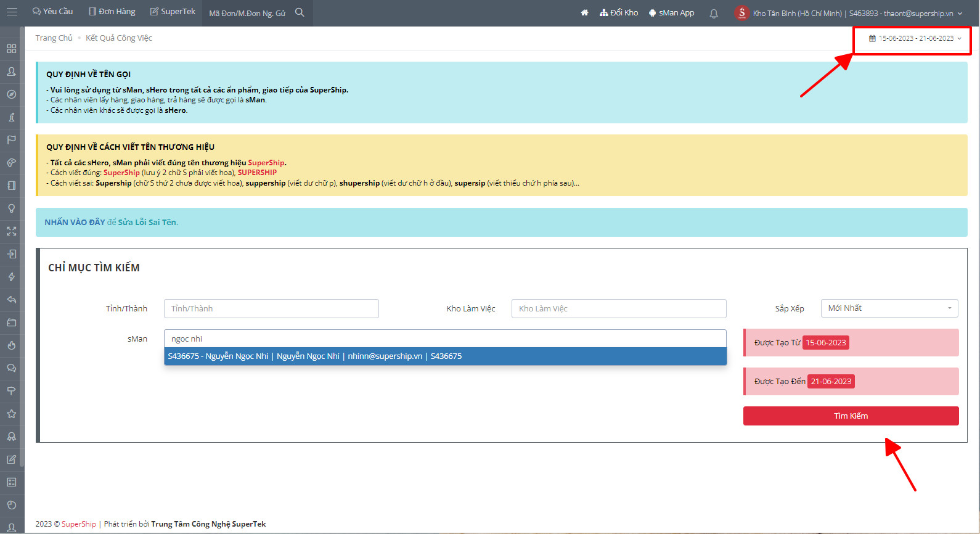Open the SuperTek menu

[x=173, y=12]
